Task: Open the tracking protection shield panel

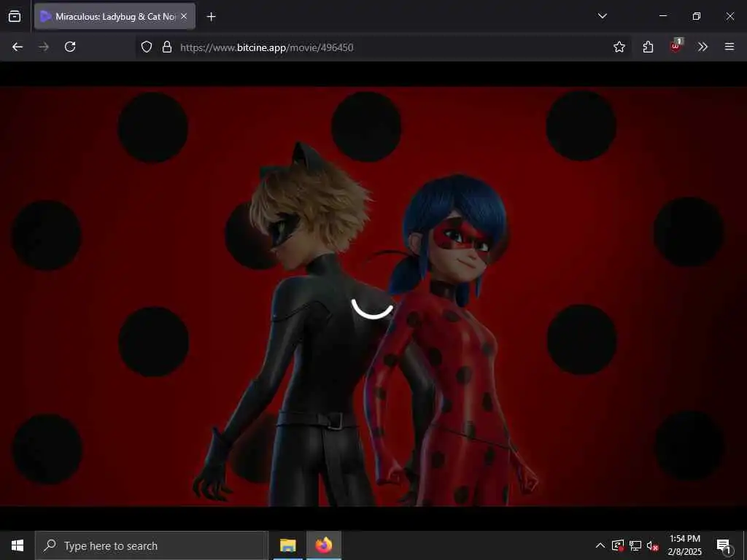Action: coord(147,47)
